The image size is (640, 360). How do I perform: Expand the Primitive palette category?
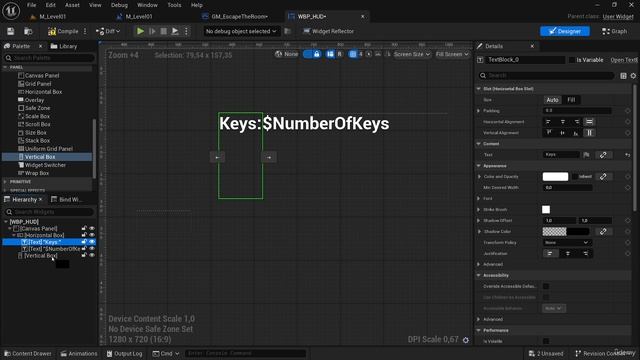click(5, 181)
